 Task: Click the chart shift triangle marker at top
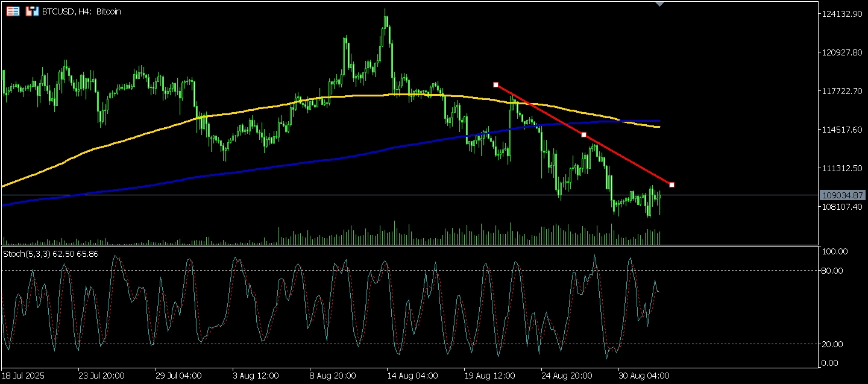[x=660, y=4]
